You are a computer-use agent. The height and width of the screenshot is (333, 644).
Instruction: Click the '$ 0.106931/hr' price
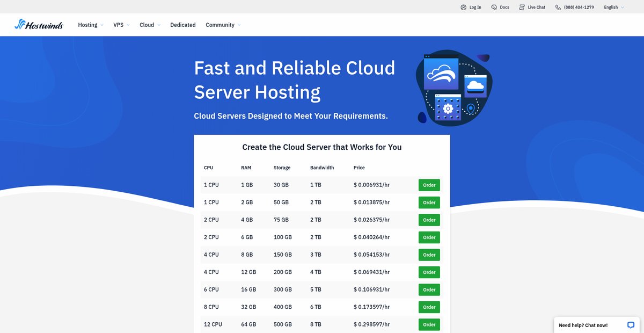[x=371, y=289]
